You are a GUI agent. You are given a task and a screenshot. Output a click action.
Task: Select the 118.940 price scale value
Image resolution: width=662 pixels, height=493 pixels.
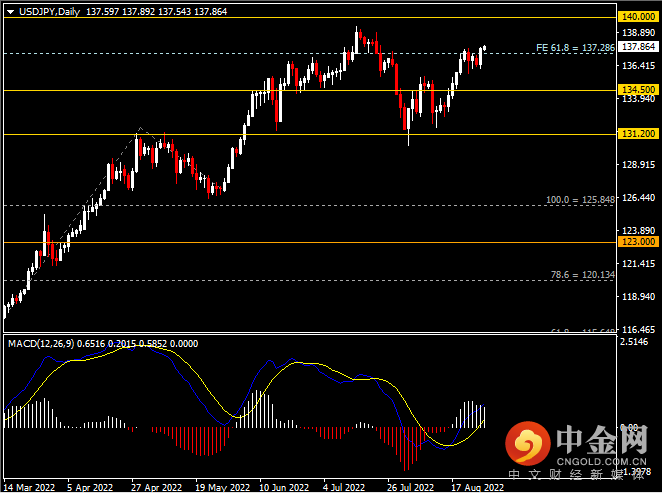click(x=639, y=297)
